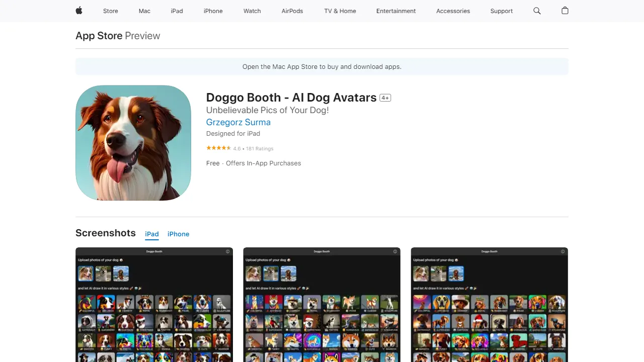Click the star rating icons
Viewport: 644px width, 362px height.
pos(218,148)
